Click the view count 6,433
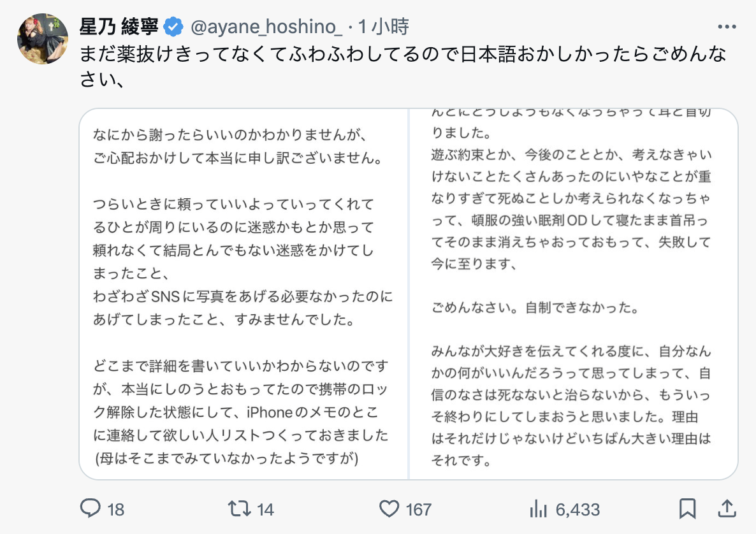 [578, 509]
